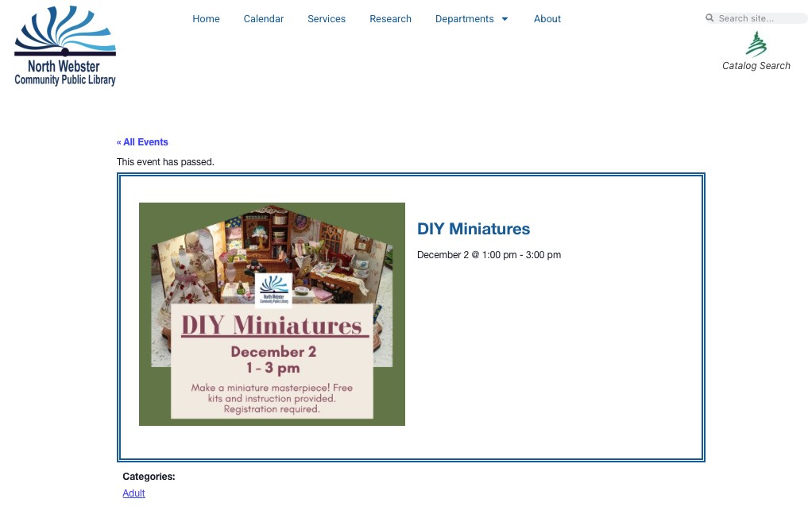Focus the Search site input field
Screen dimensions: 812x518
point(760,18)
